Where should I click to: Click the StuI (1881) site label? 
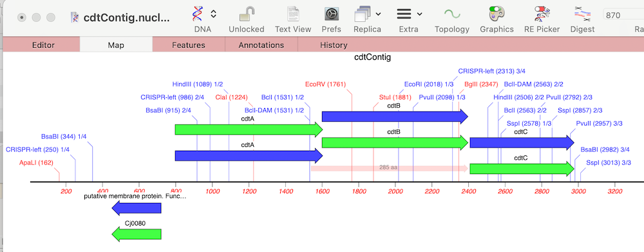(395, 97)
